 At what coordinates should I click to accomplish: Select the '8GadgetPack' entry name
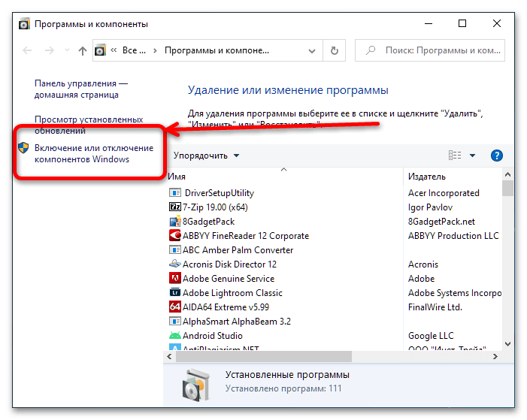tap(208, 222)
